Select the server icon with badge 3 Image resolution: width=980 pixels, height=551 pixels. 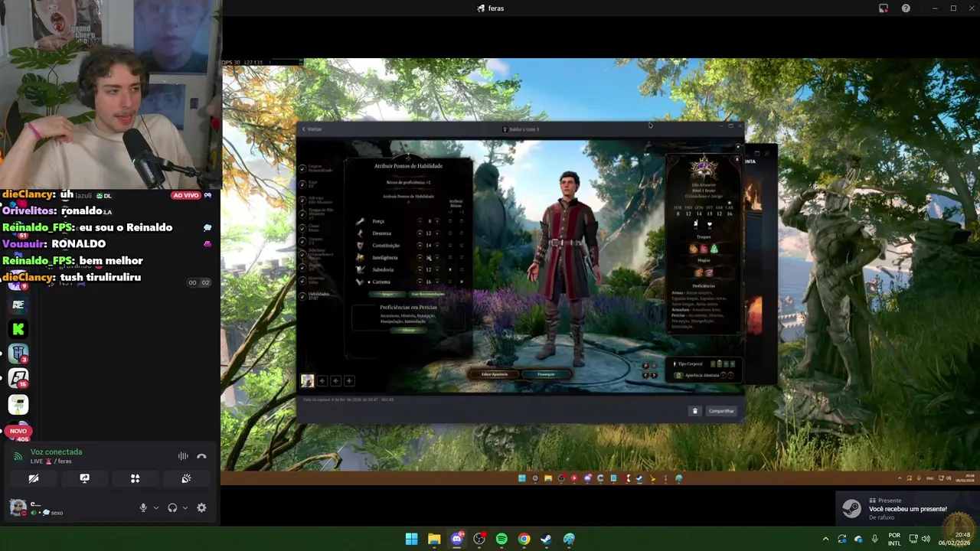(x=18, y=354)
